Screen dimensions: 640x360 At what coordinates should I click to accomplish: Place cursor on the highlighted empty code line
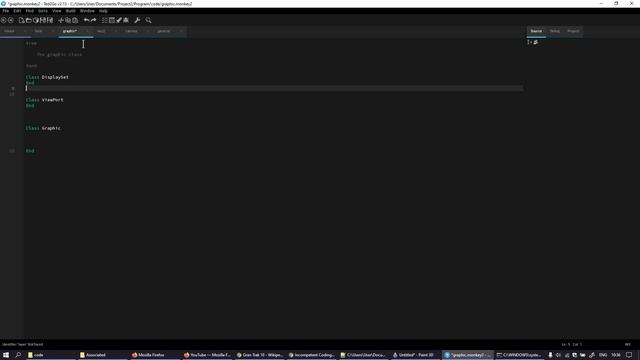(x=274, y=88)
